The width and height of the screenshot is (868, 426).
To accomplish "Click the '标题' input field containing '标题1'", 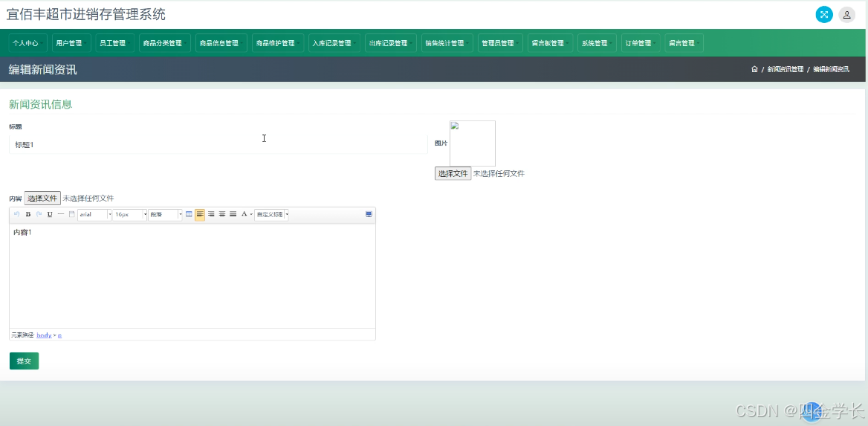I will [218, 144].
